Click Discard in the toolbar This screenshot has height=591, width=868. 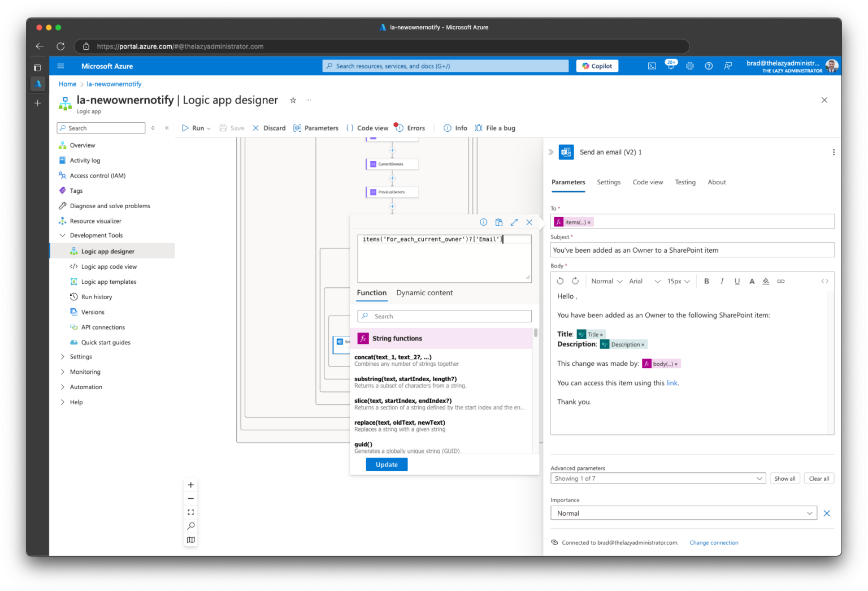(269, 128)
